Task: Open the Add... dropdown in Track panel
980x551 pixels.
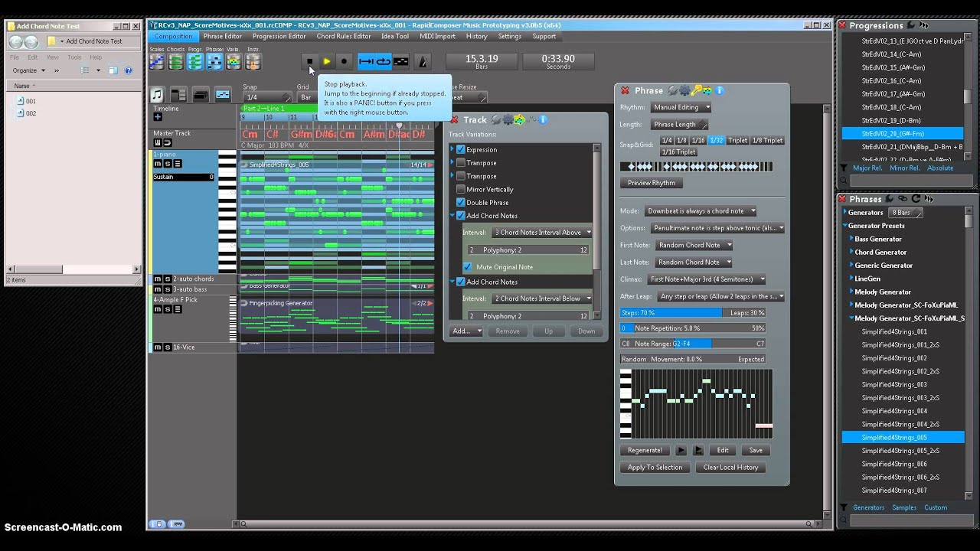Action: point(466,331)
